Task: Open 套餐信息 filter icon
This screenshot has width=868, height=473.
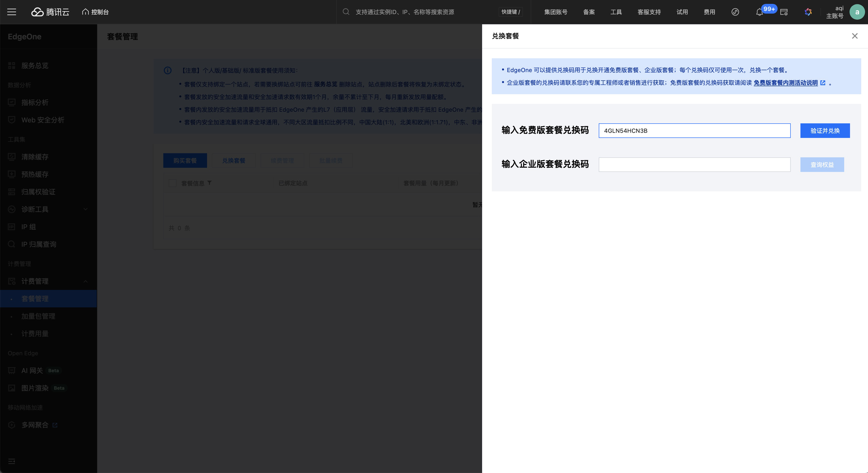Action: click(209, 183)
